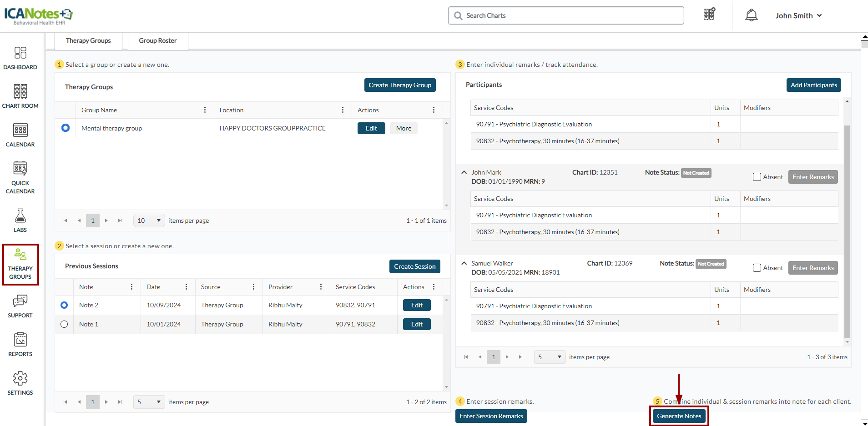The image size is (868, 426).
Task: Check the Absent box for Samuel Walker
Action: click(x=757, y=268)
